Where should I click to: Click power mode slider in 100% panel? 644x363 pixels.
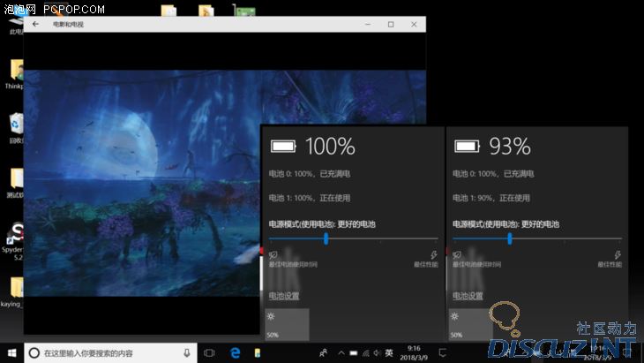326,238
